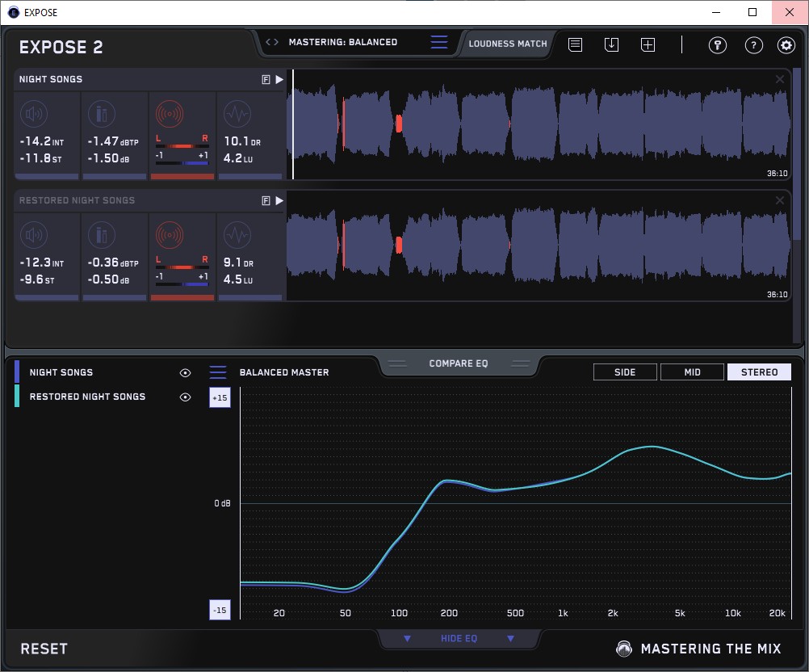Click the file icon on Night Songs header
The image size is (809, 672).
pos(266,79)
